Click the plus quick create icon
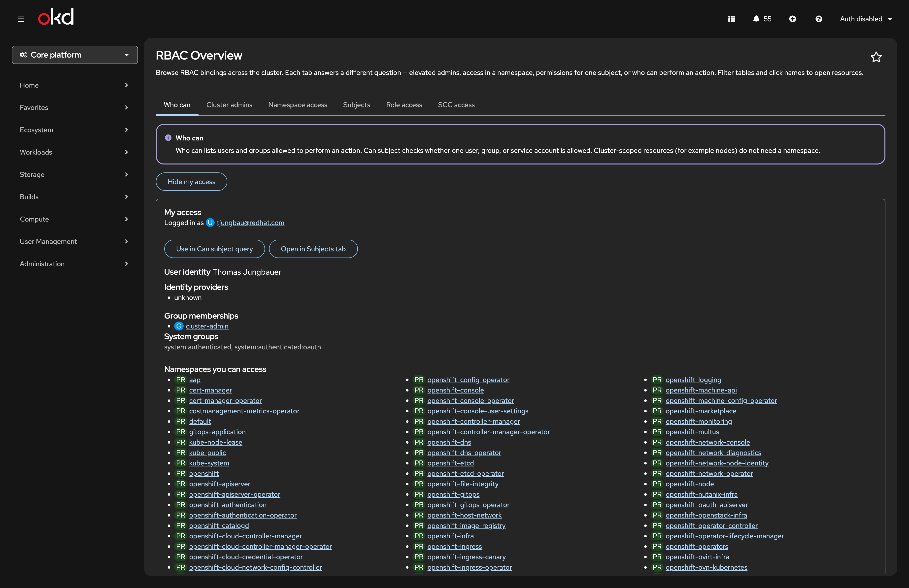909x588 pixels. 793,19
